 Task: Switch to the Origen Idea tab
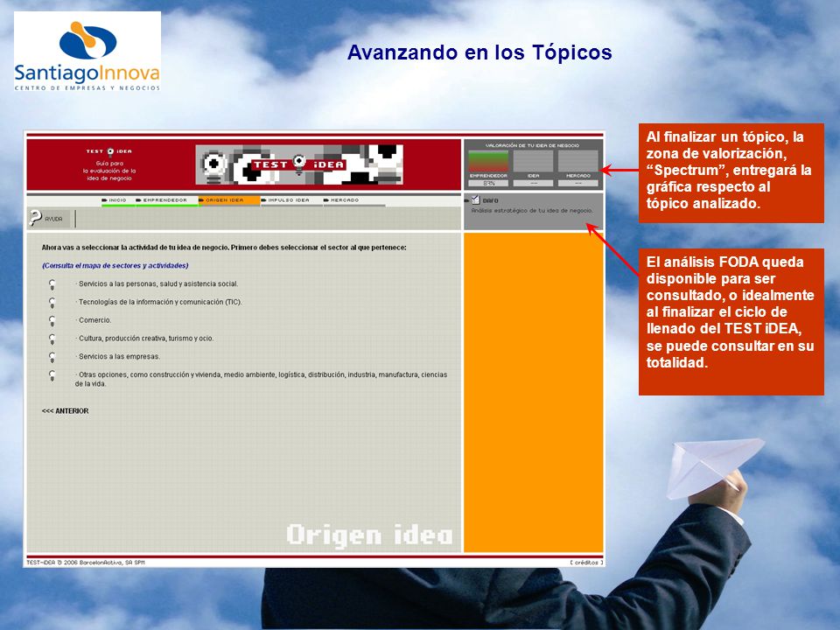(228, 200)
